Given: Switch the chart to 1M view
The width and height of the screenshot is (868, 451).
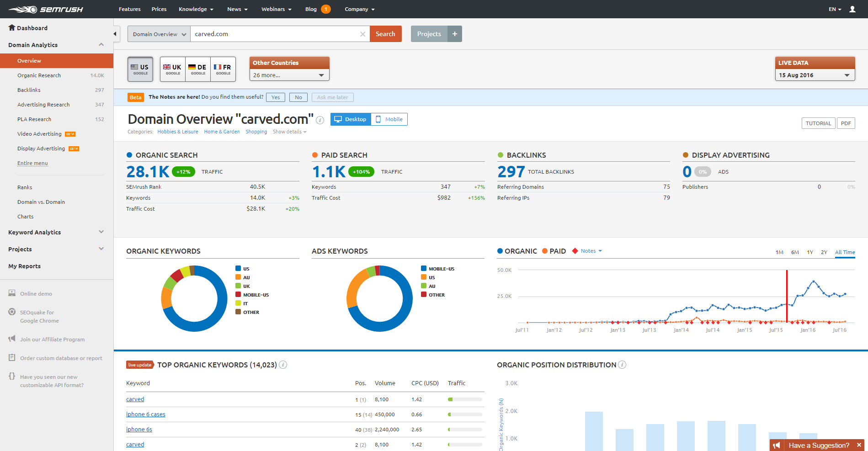Looking at the screenshot, I should point(779,252).
